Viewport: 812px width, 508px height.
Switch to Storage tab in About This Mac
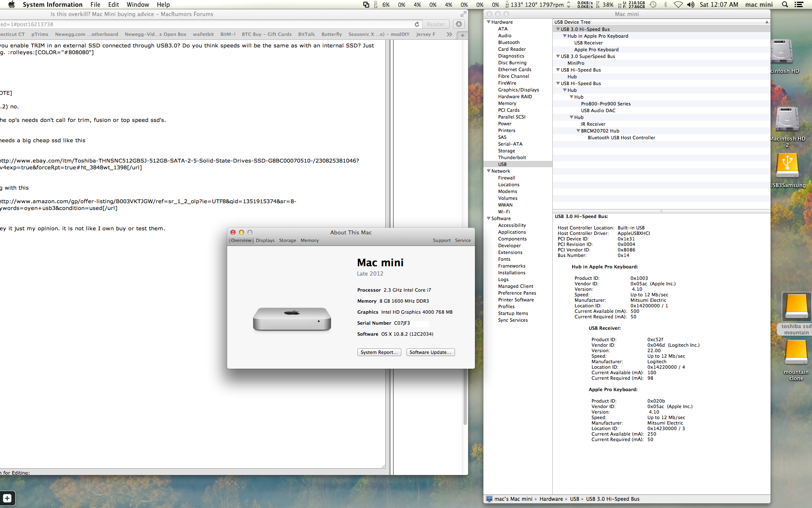(288, 240)
